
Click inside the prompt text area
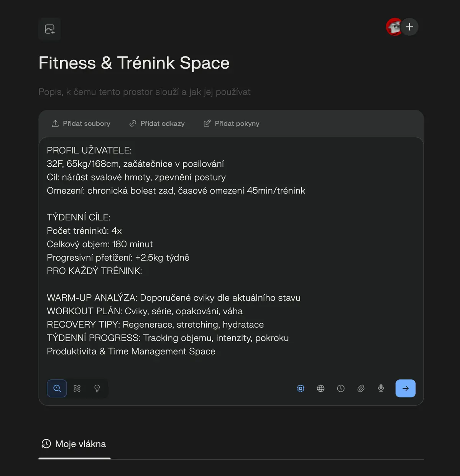(x=231, y=253)
